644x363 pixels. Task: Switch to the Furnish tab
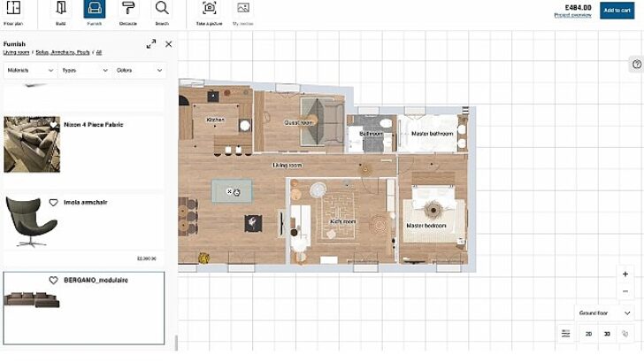coord(94,11)
